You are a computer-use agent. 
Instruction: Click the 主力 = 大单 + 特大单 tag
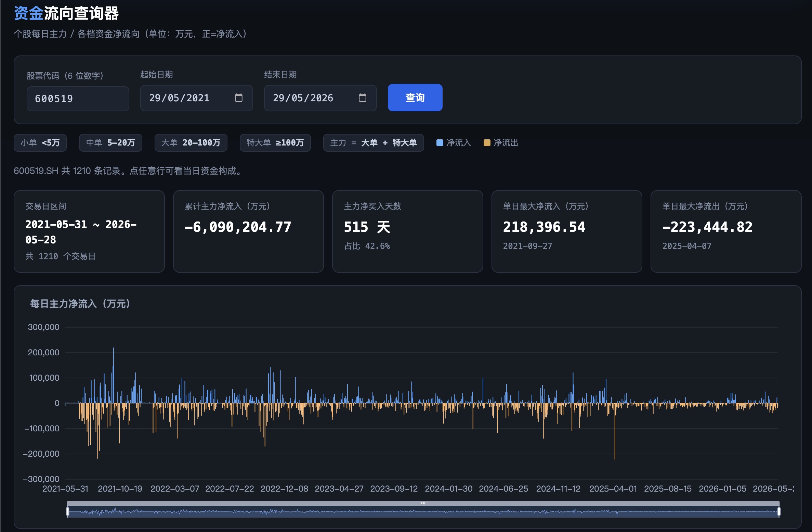[374, 143]
